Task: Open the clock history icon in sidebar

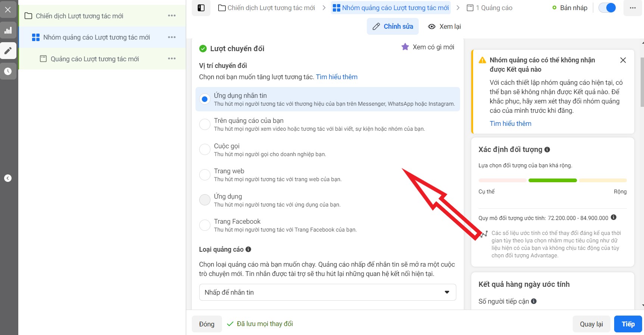Action: [x=8, y=71]
